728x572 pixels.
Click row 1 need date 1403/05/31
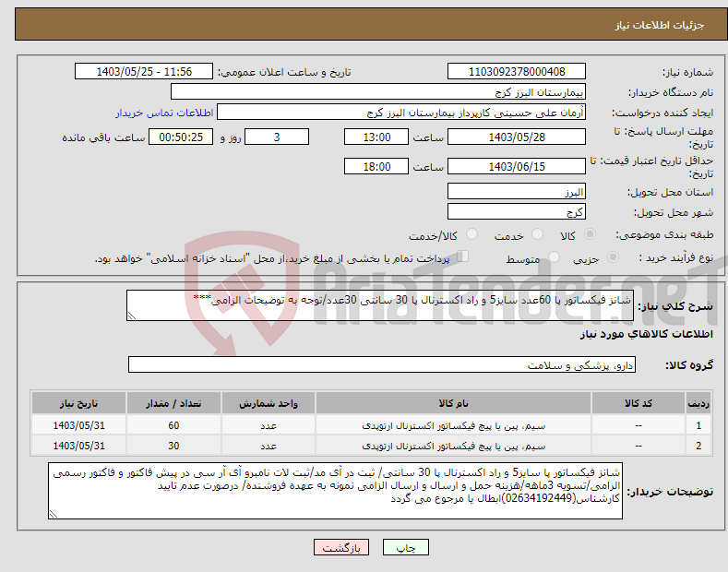[x=78, y=425]
